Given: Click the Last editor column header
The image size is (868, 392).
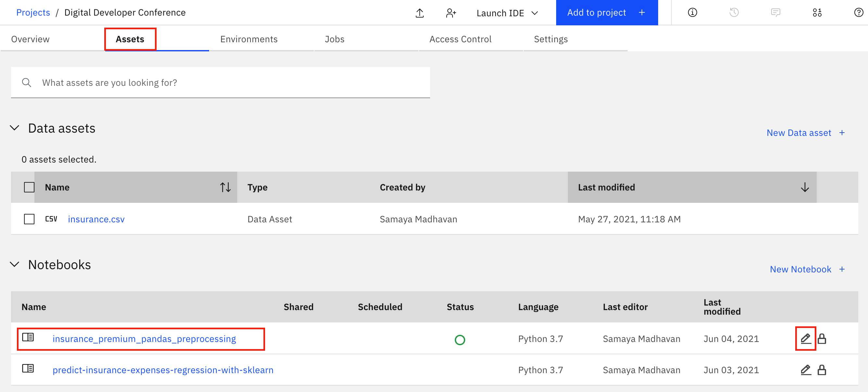Looking at the screenshot, I should pos(625,307).
